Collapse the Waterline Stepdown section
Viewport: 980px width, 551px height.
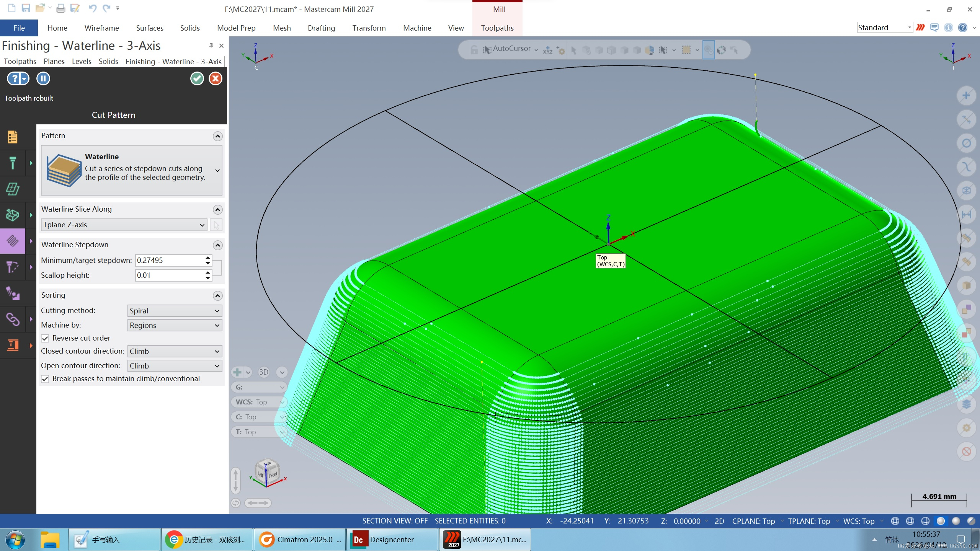217,245
